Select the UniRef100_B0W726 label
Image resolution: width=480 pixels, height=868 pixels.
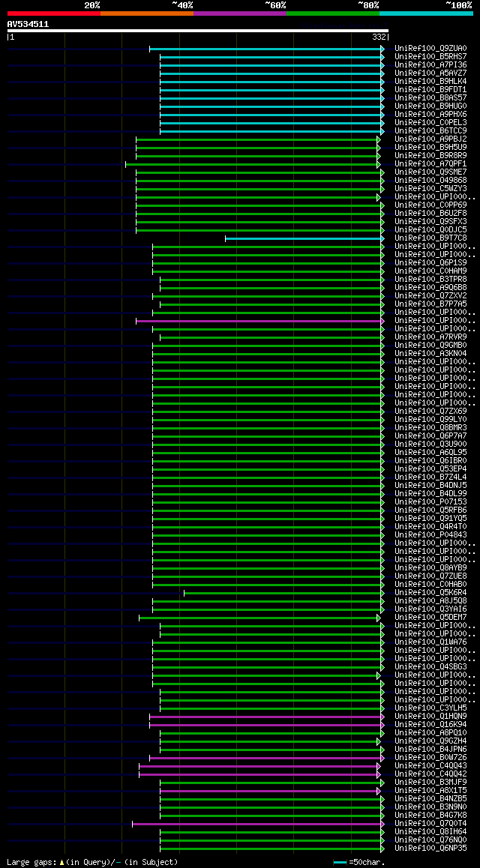click(x=430, y=758)
